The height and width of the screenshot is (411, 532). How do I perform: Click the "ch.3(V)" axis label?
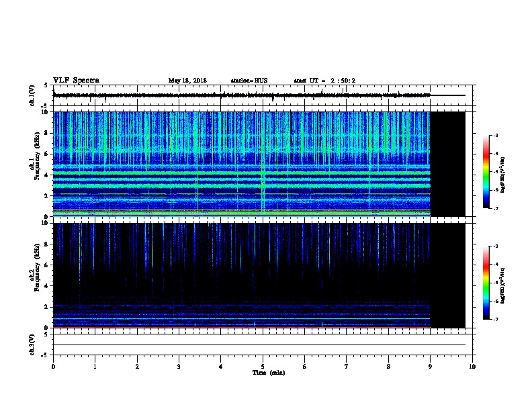32,345
